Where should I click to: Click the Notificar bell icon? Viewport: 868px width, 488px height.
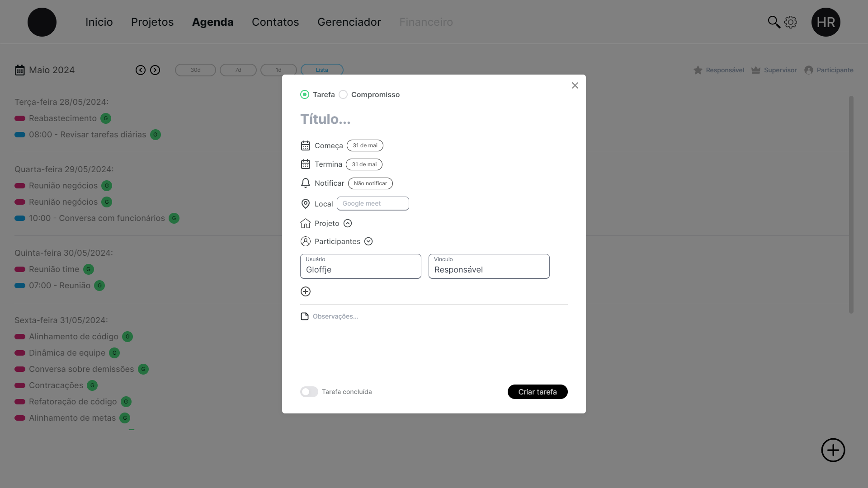[306, 183]
